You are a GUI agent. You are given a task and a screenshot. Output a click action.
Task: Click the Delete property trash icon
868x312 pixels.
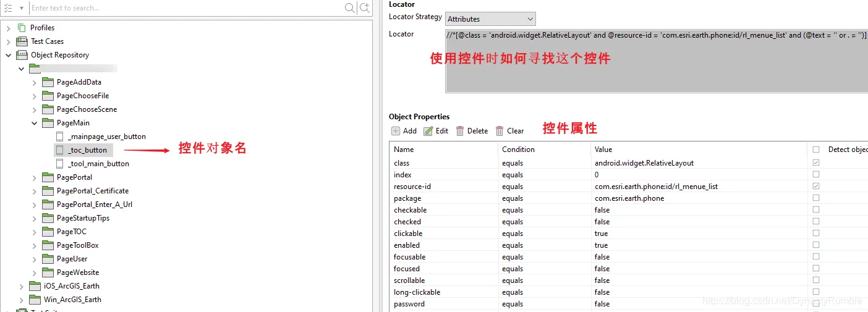pos(460,131)
